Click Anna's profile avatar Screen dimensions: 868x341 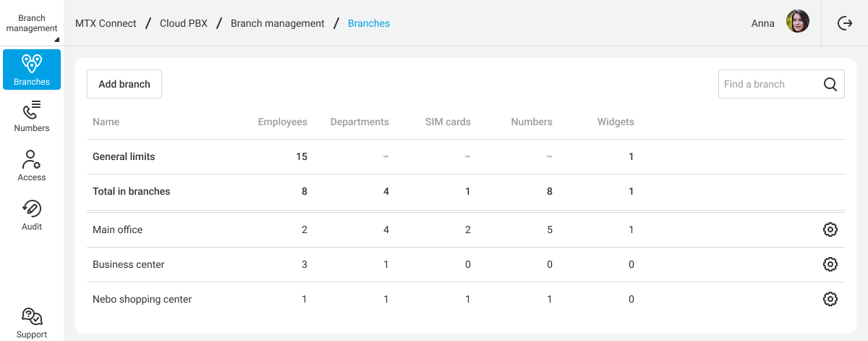click(x=797, y=22)
